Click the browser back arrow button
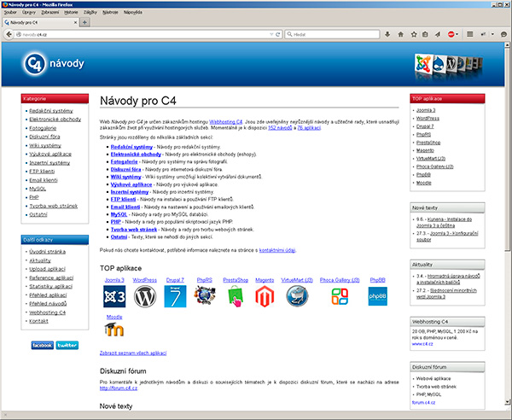The width and height of the screenshot is (512, 420). tap(9, 35)
